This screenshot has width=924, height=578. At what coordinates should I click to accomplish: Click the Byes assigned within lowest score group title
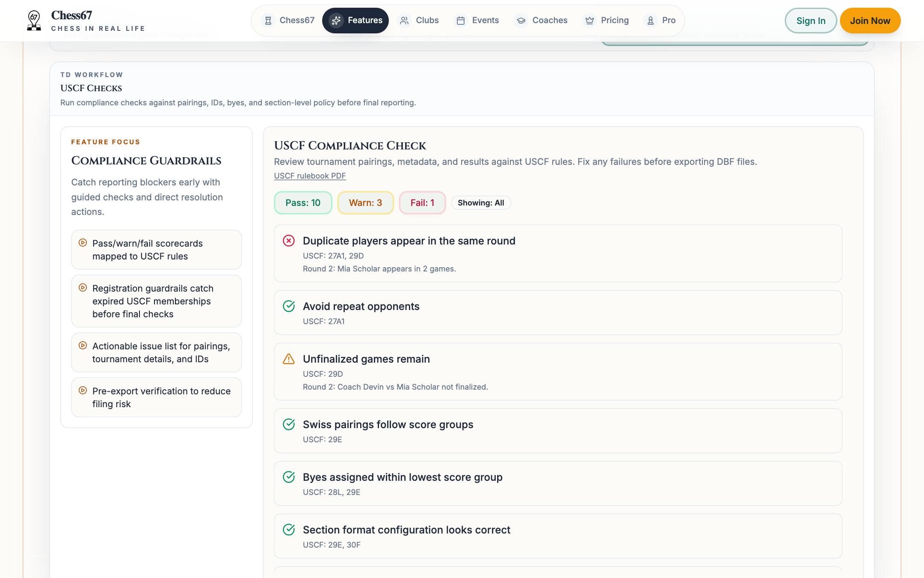(x=403, y=477)
